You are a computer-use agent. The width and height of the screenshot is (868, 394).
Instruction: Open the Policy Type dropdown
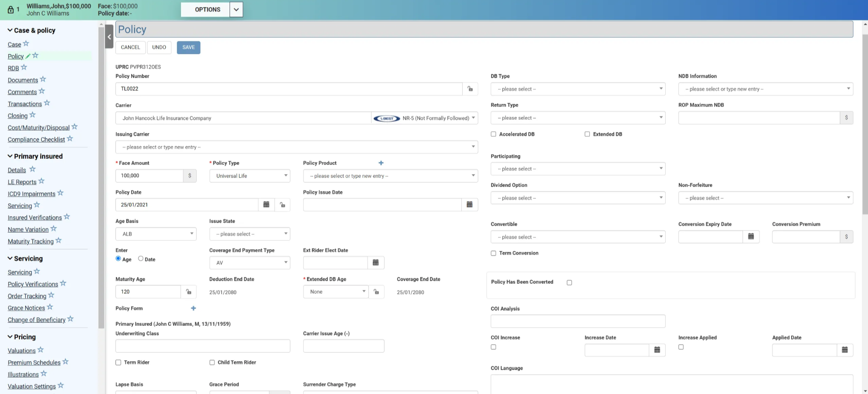pos(250,176)
